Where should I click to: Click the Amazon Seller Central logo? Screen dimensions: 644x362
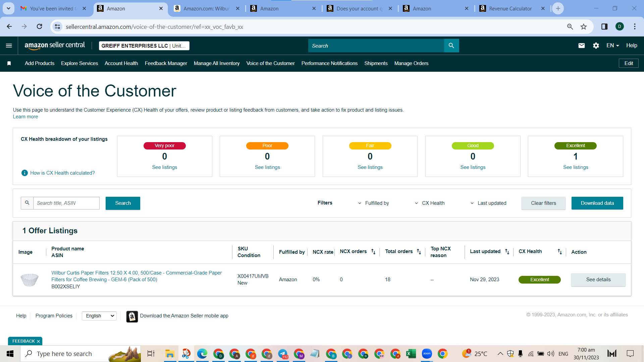click(x=55, y=46)
